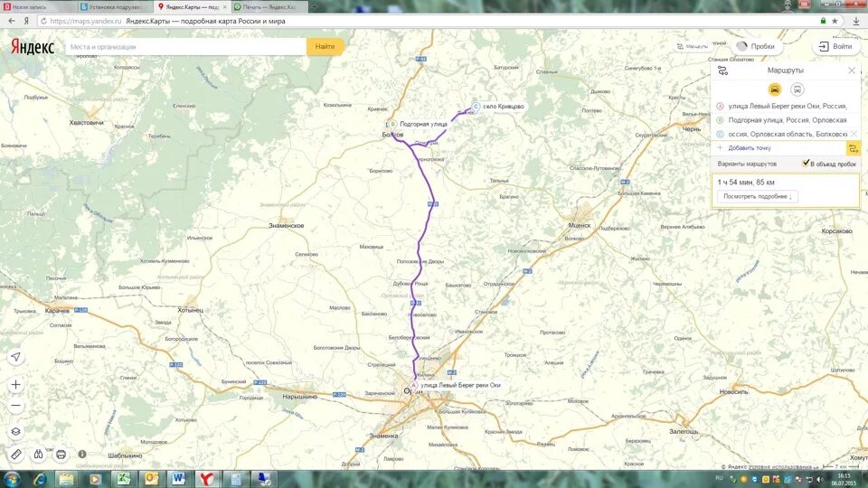The width and height of the screenshot is (868, 488).
Task: Click the taskbar clock showing 16:15
Action: point(844,479)
